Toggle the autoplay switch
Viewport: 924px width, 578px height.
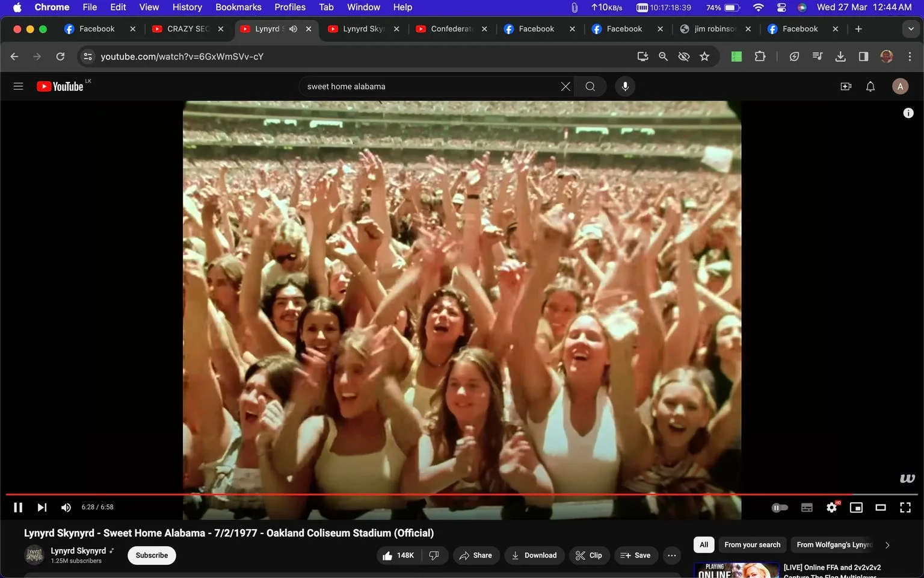click(x=780, y=508)
